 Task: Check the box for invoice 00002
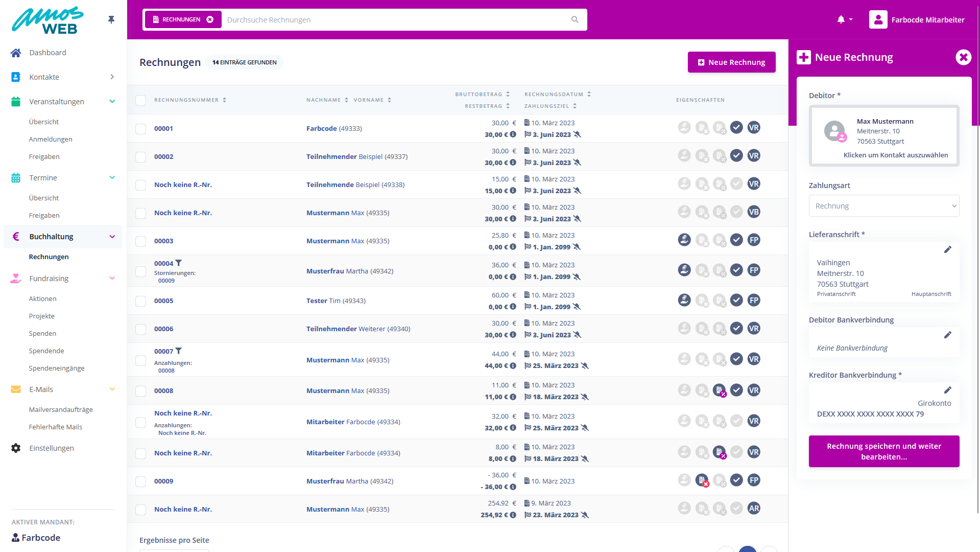click(141, 157)
